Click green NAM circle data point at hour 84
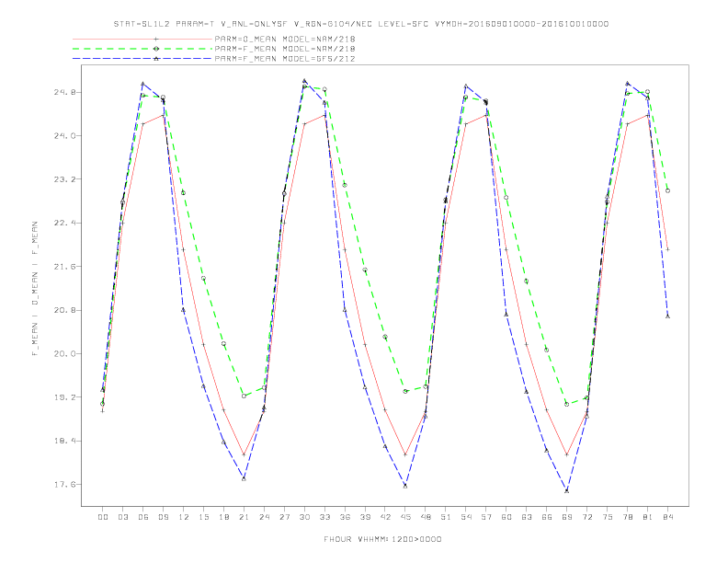The height and width of the screenshot is (563, 728). 667,190
